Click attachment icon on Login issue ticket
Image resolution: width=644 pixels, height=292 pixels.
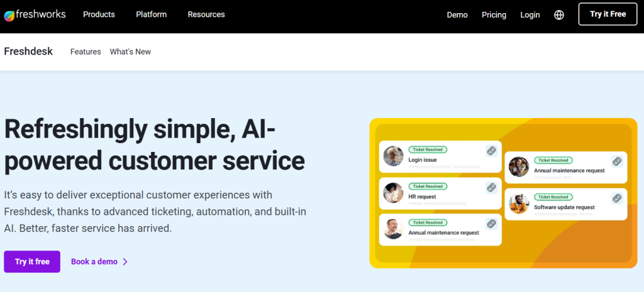click(491, 151)
